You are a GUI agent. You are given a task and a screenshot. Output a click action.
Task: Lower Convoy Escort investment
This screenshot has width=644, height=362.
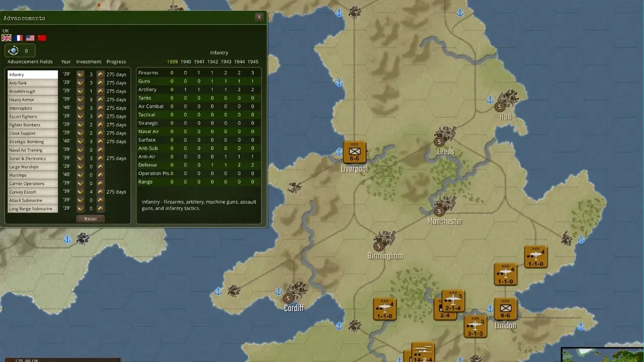(x=80, y=192)
